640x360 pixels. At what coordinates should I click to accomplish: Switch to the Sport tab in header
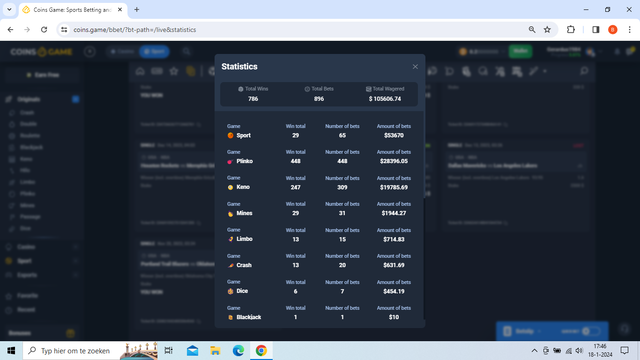[154, 51]
